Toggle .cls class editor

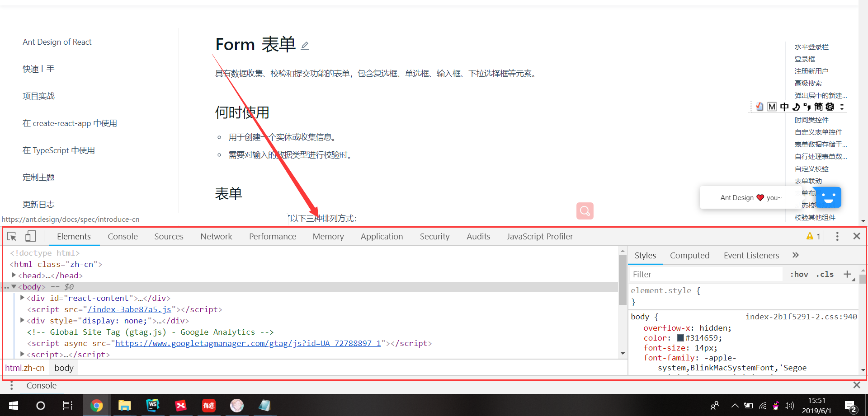pyautogui.click(x=825, y=274)
